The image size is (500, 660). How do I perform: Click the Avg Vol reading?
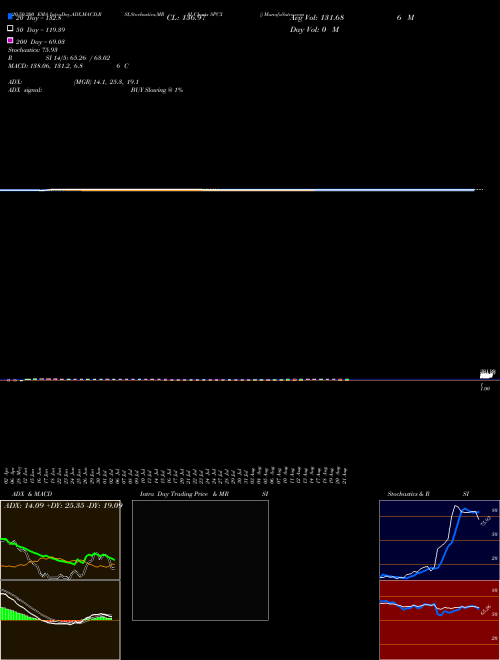click(316, 18)
